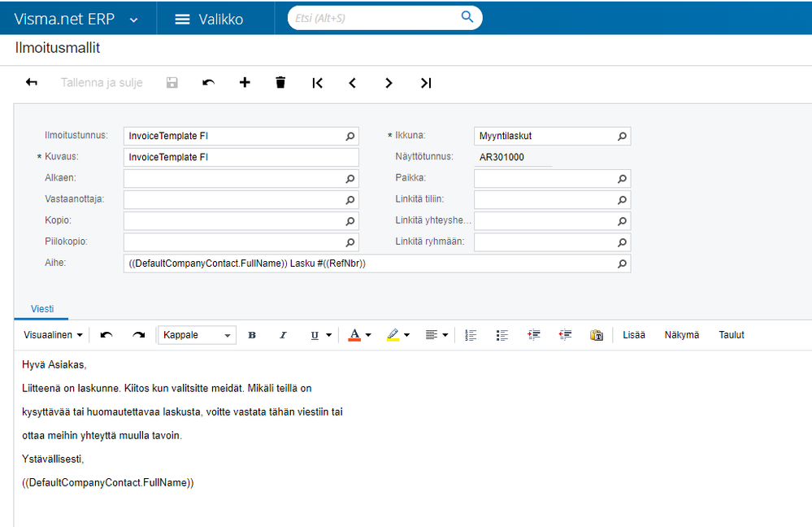Viewport: 812px width, 527px height.
Task: Open Visma.net ERP product dropdown
Action: [x=133, y=20]
